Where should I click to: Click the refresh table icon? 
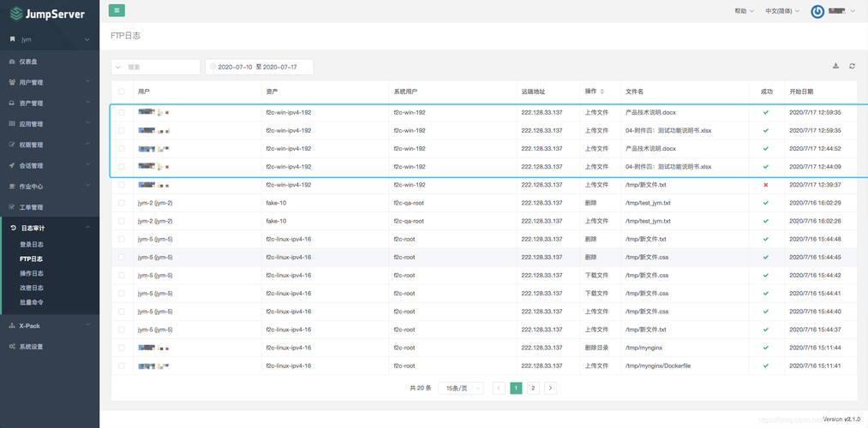853,66
